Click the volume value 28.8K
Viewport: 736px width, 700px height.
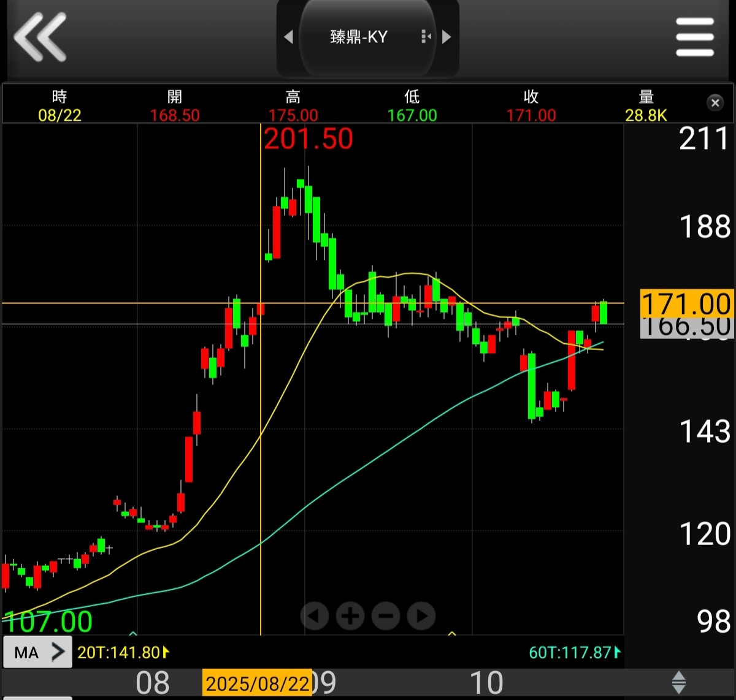click(646, 115)
